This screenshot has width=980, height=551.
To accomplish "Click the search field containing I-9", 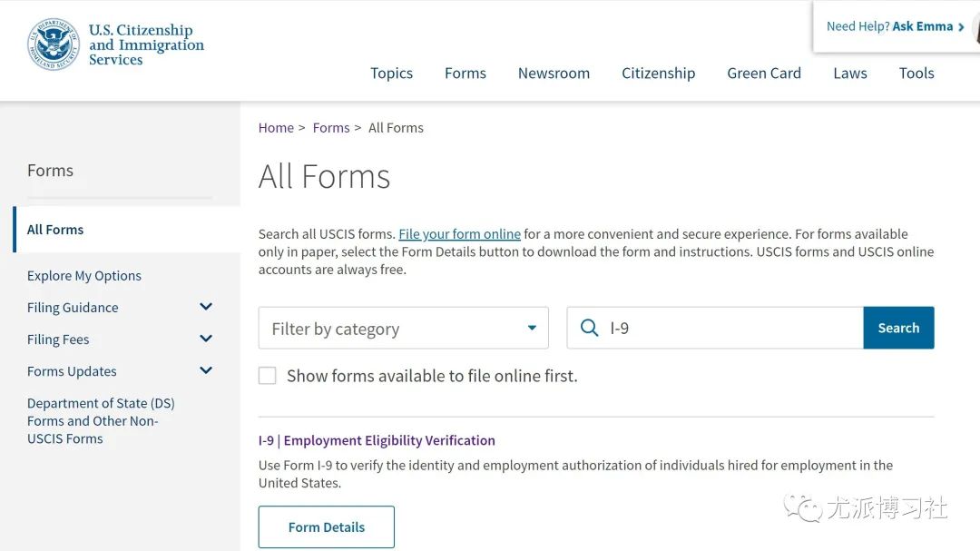I will pos(726,328).
